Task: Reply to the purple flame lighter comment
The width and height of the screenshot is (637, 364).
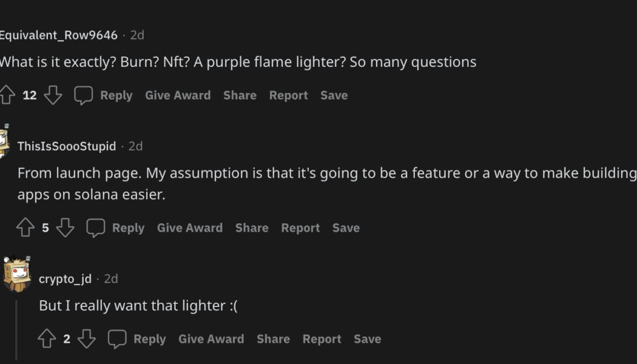Action: point(104,95)
